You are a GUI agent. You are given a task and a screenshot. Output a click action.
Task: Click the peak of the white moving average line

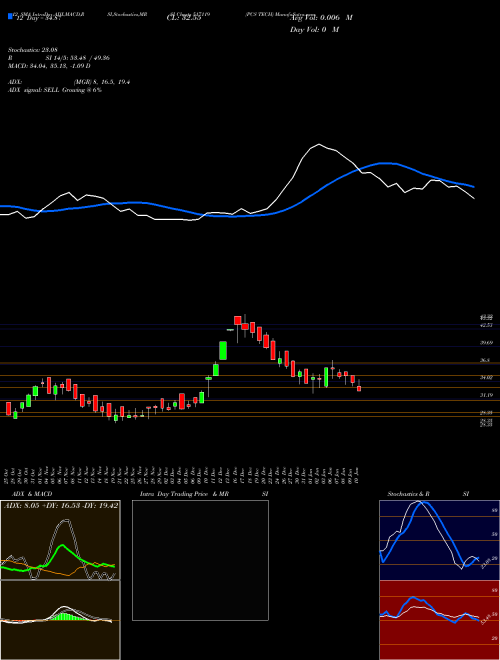click(x=319, y=144)
